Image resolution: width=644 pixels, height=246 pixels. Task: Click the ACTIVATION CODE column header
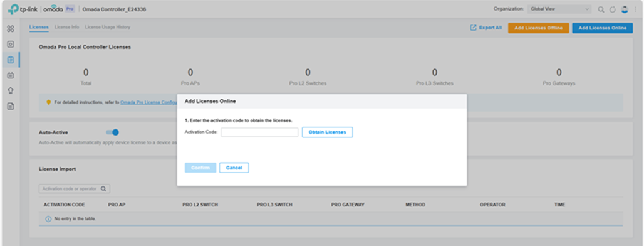click(x=64, y=205)
